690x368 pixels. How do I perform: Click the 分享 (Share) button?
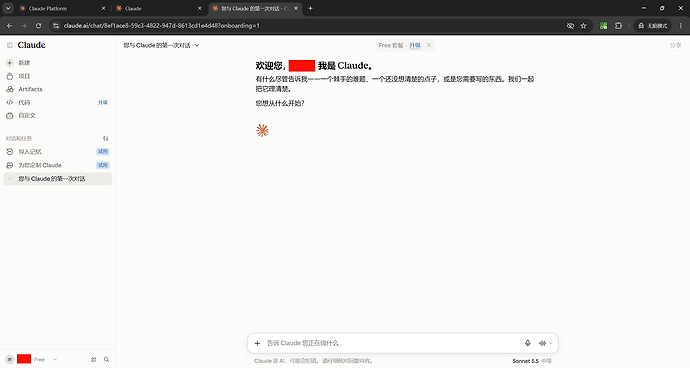pos(675,45)
